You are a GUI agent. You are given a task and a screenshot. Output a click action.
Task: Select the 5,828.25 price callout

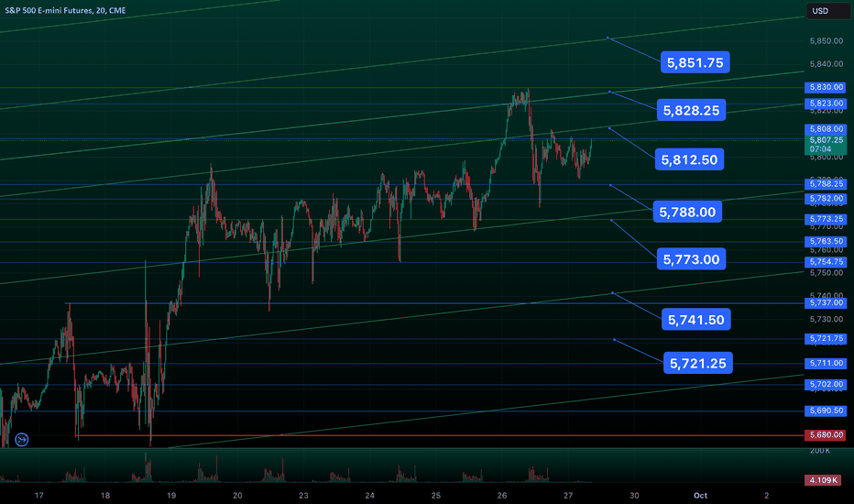(691, 111)
